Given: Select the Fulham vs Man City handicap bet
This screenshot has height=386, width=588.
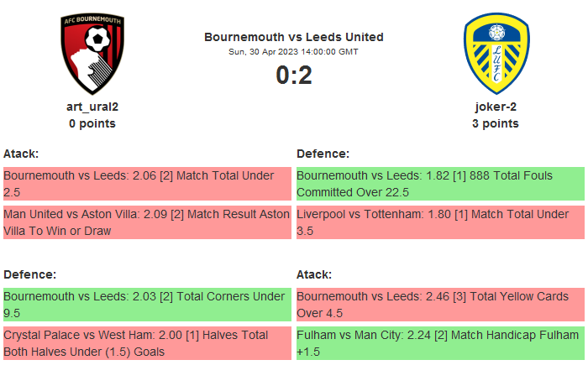Looking at the screenshot, I should click(440, 343).
